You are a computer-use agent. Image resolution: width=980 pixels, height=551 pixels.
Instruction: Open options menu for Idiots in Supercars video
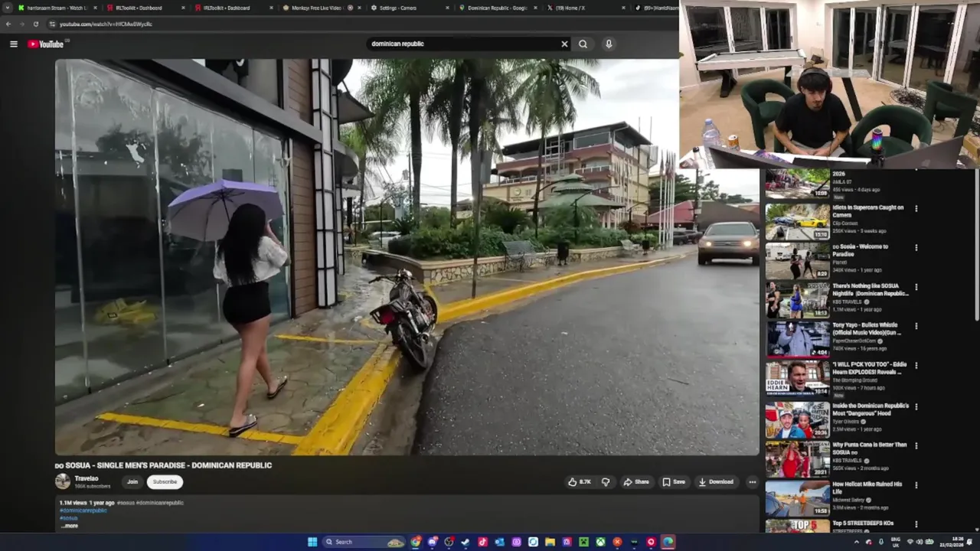[x=916, y=209]
